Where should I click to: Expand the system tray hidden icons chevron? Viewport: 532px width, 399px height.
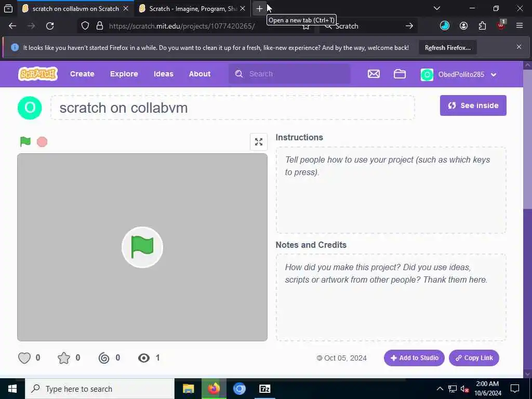click(440, 389)
